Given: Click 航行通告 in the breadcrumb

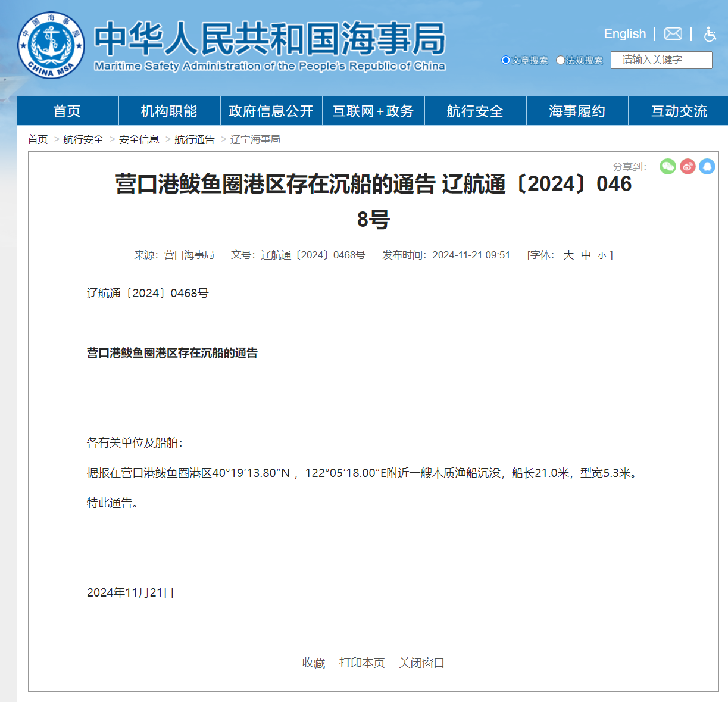Looking at the screenshot, I should [194, 139].
